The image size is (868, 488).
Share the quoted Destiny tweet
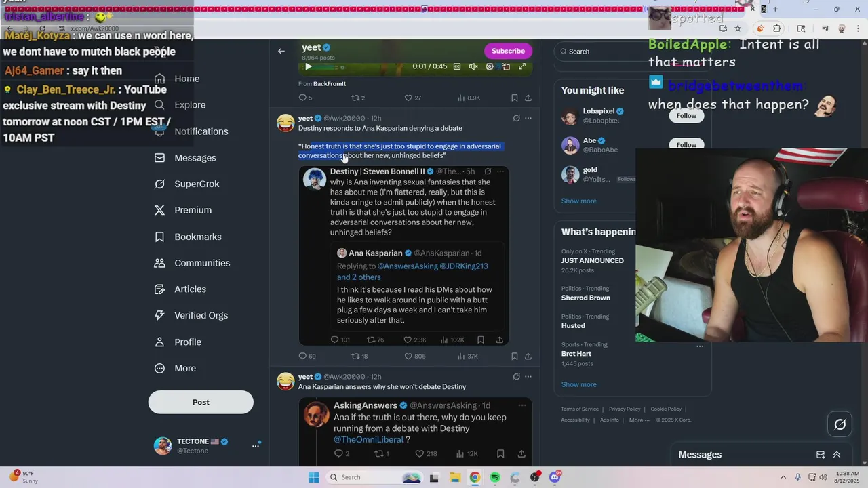(x=500, y=340)
